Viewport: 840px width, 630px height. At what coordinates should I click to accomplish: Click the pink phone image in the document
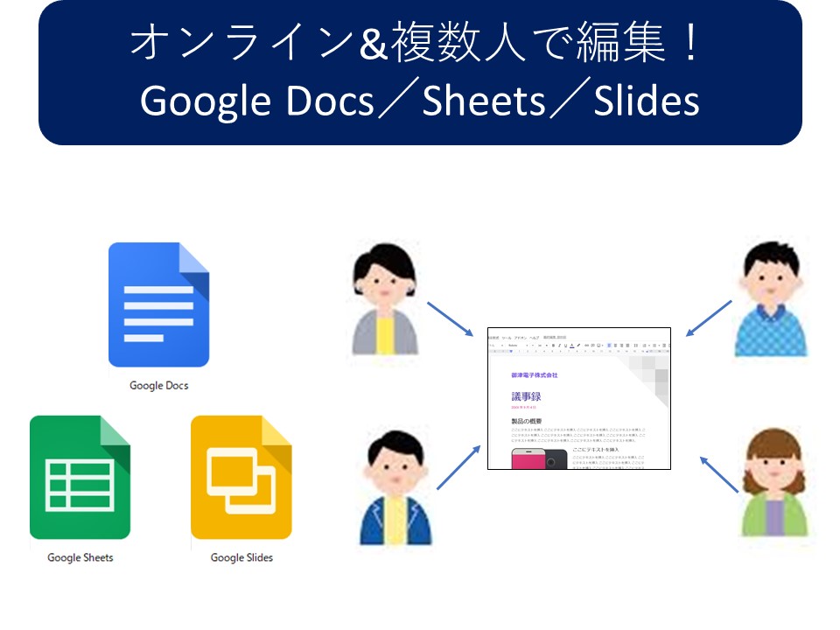[x=528, y=459]
